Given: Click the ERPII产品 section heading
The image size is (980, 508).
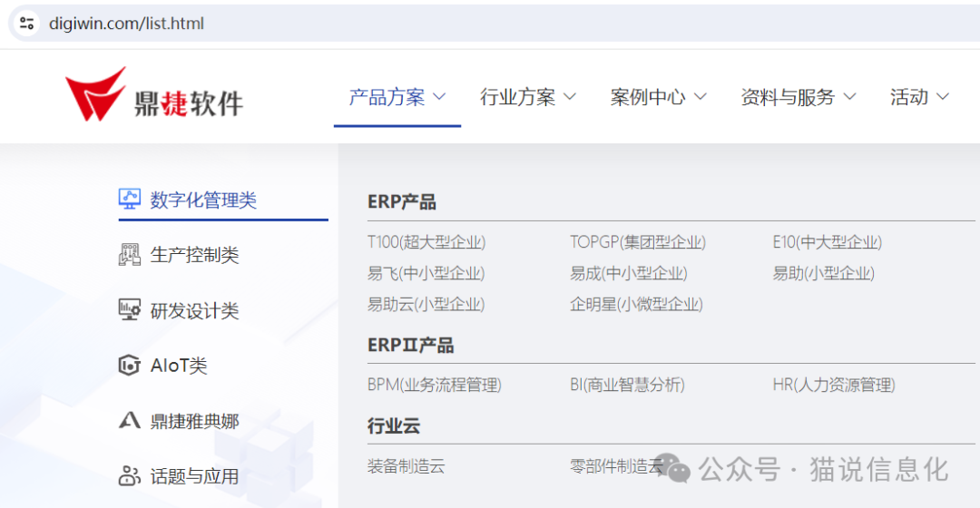Looking at the screenshot, I should pyautogui.click(x=411, y=345).
